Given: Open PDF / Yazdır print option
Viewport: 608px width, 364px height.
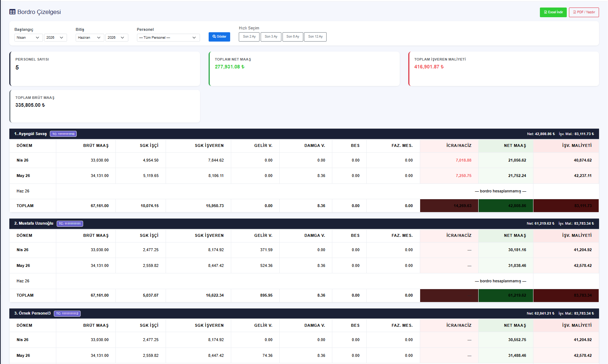Looking at the screenshot, I should (584, 12).
